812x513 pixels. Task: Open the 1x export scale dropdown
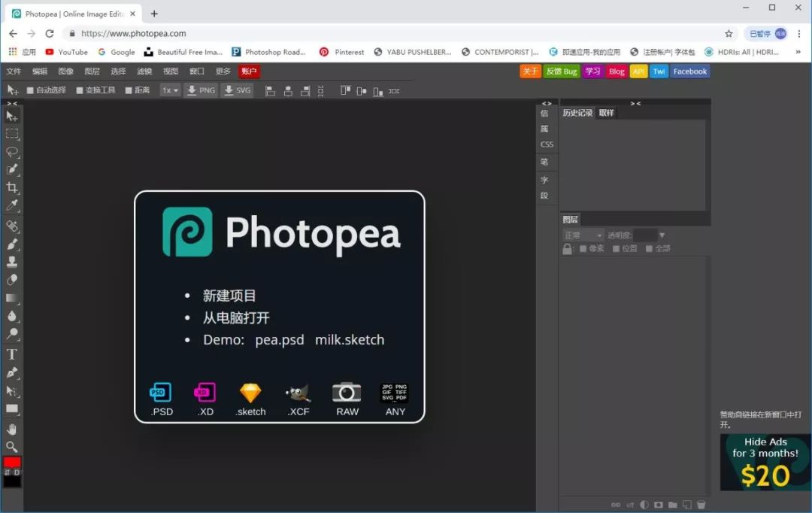[x=170, y=90]
